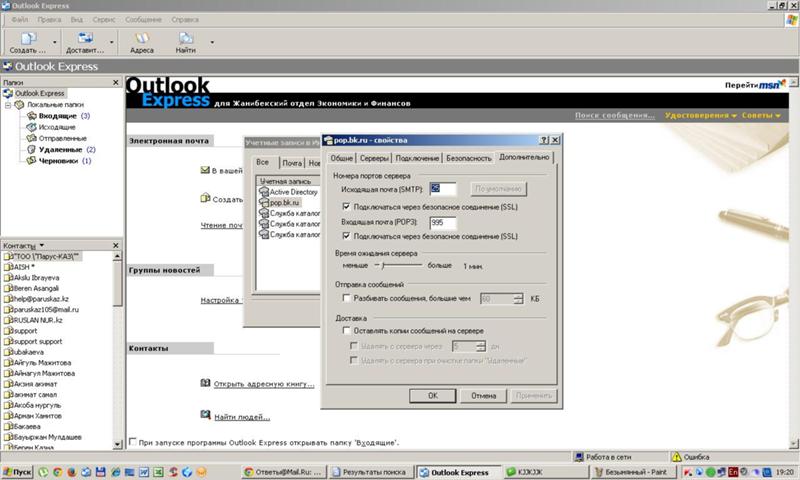Collapse the Локальные папки tree node

click(x=8, y=105)
